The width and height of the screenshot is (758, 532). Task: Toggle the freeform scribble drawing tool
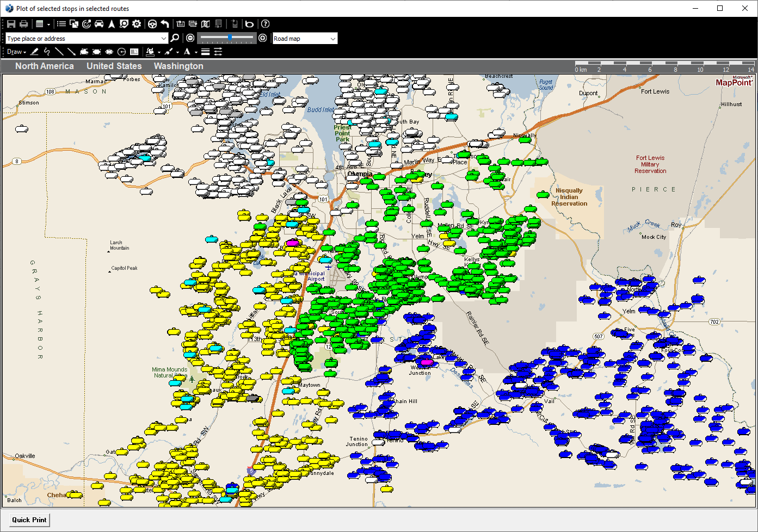click(x=47, y=52)
